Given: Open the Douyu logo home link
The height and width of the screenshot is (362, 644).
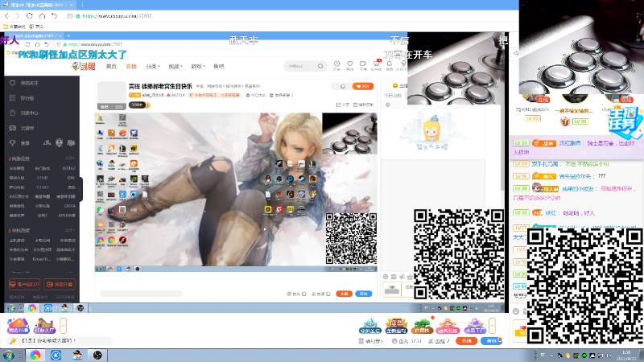Looking at the screenshot, I should coord(84,66).
